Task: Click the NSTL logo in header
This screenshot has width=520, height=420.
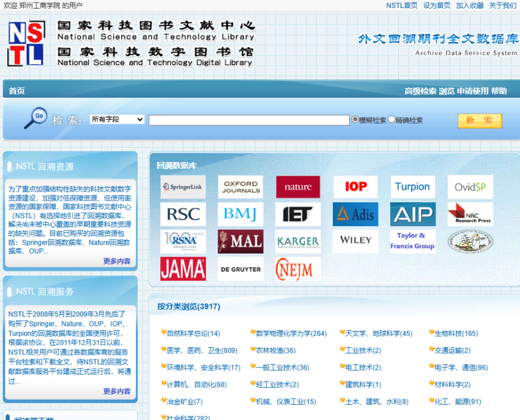Action: pos(26,44)
